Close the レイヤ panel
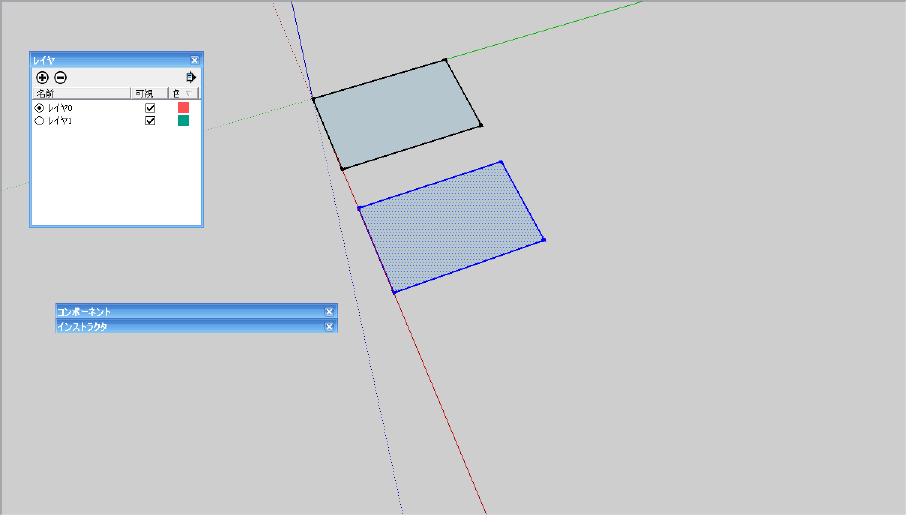This screenshot has width=907, height=516. tap(194, 60)
